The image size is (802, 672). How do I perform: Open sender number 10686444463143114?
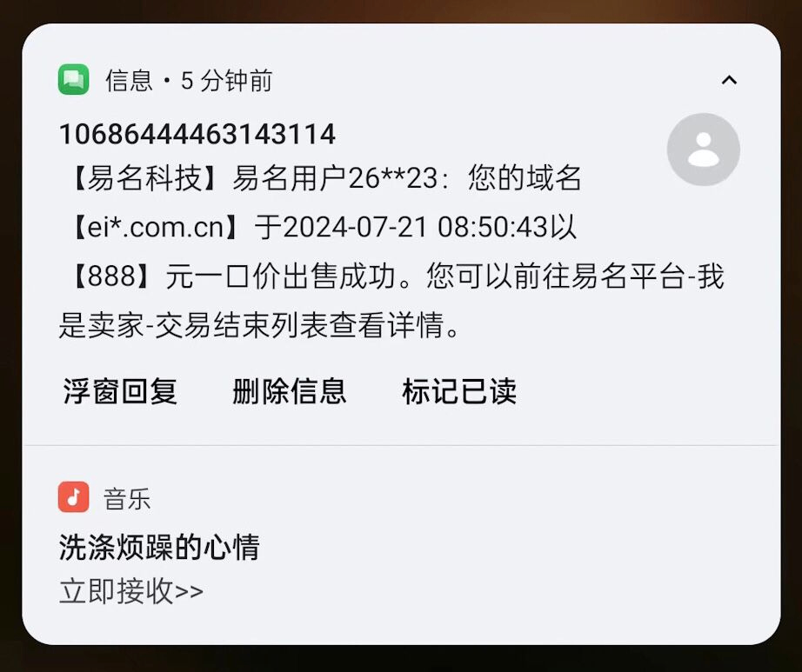click(x=197, y=135)
